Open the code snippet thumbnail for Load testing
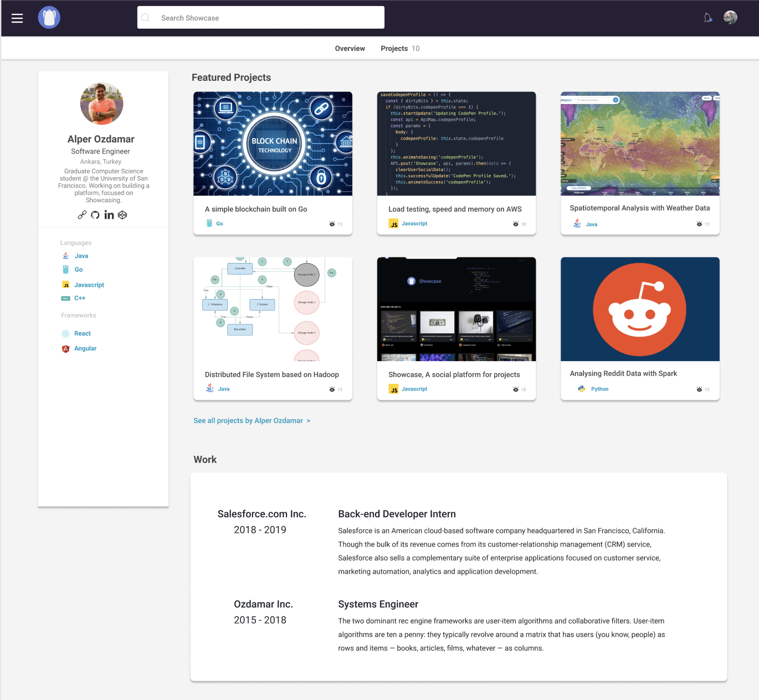759x700 pixels. [x=457, y=143]
